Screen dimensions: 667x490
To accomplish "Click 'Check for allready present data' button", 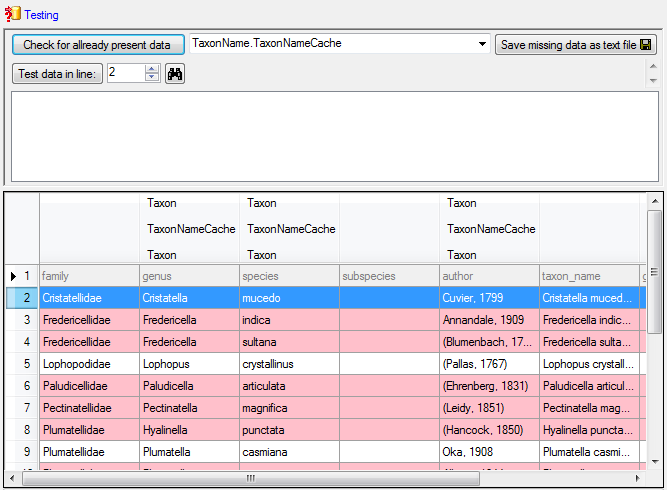I will [97, 45].
